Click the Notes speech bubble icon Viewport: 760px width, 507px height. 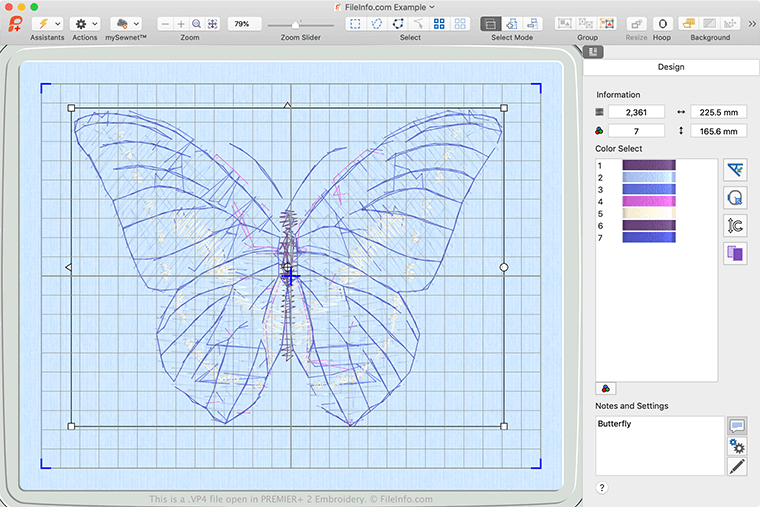point(737,426)
